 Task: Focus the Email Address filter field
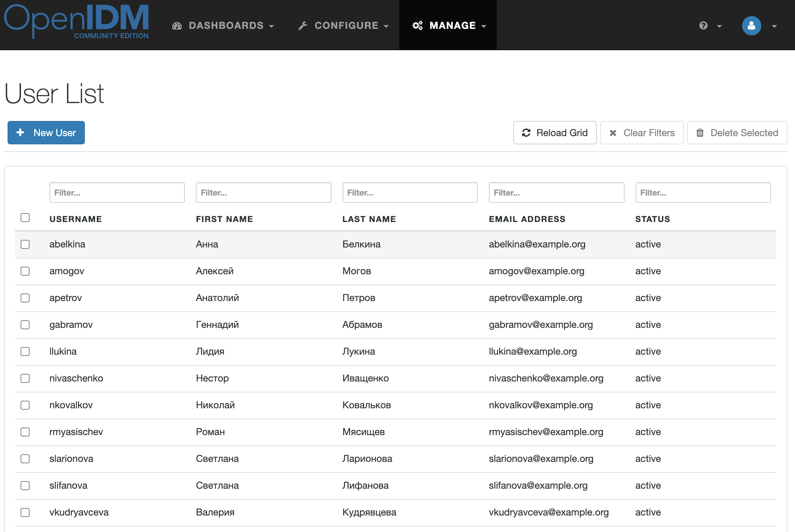pyautogui.click(x=556, y=192)
